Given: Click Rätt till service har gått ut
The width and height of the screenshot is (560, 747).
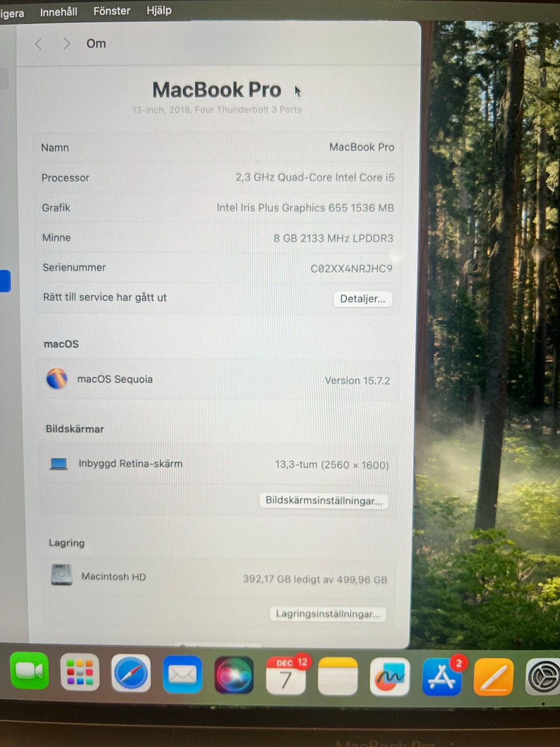Looking at the screenshot, I should click(105, 298).
